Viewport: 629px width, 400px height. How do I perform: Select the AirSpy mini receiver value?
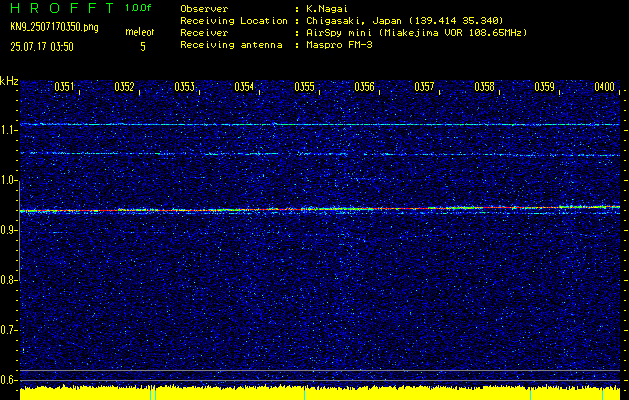pos(416,33)
